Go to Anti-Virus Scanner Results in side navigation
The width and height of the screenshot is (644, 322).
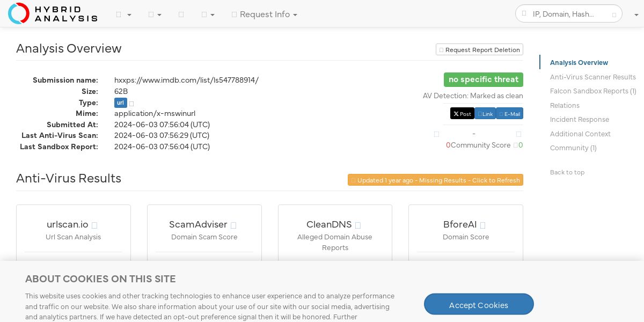coord(593,77)
